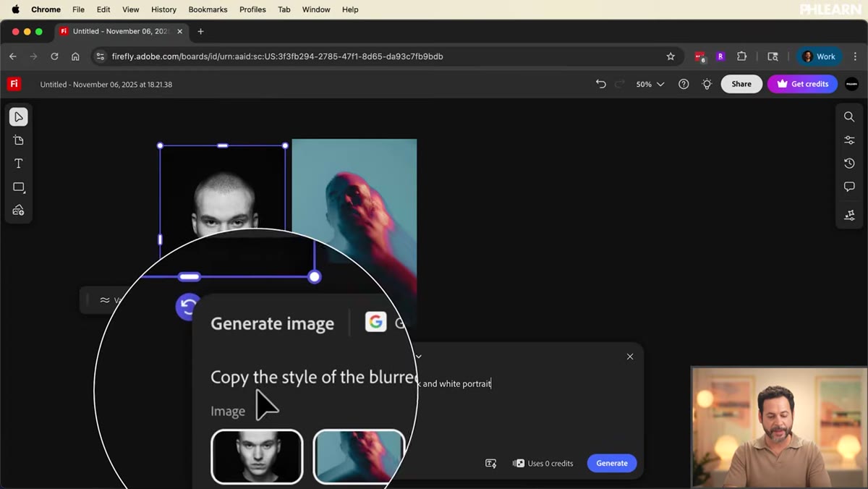The width and height of the screenshot is (868, 489).
Task: Open the Profiles menu
Action: (x=252, y=9)
